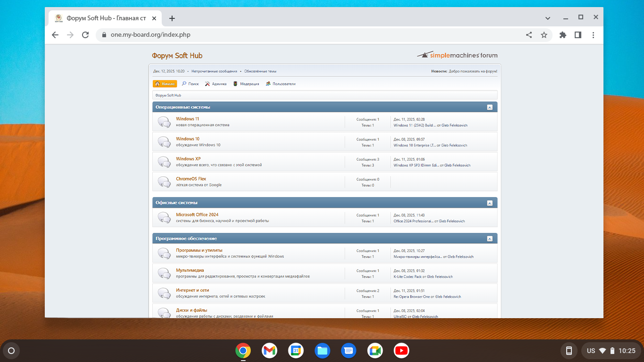The height and width of the screenshot is (362, 644).
Task: Open a new browser tab with plus
Action: (x=172, y=18)
